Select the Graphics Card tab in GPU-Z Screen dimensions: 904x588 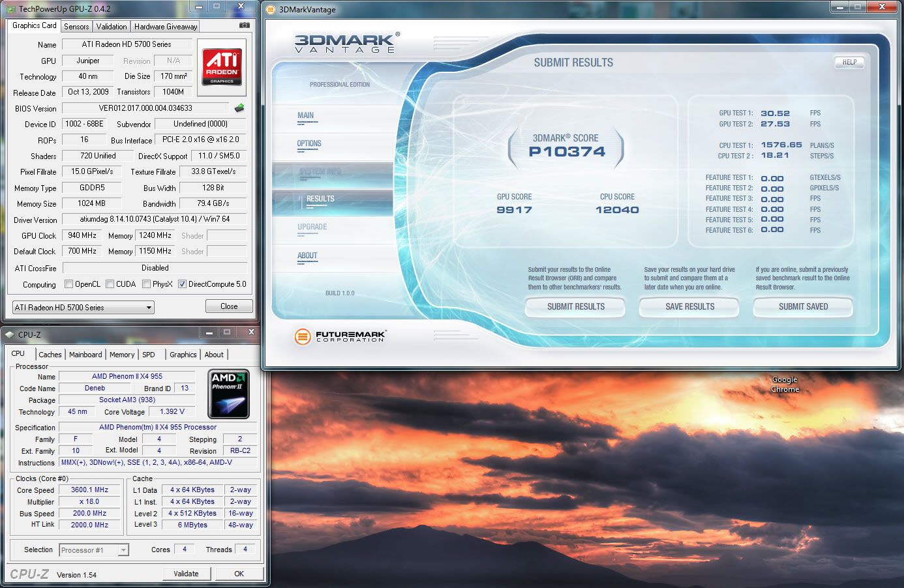[x=35, y=25]
